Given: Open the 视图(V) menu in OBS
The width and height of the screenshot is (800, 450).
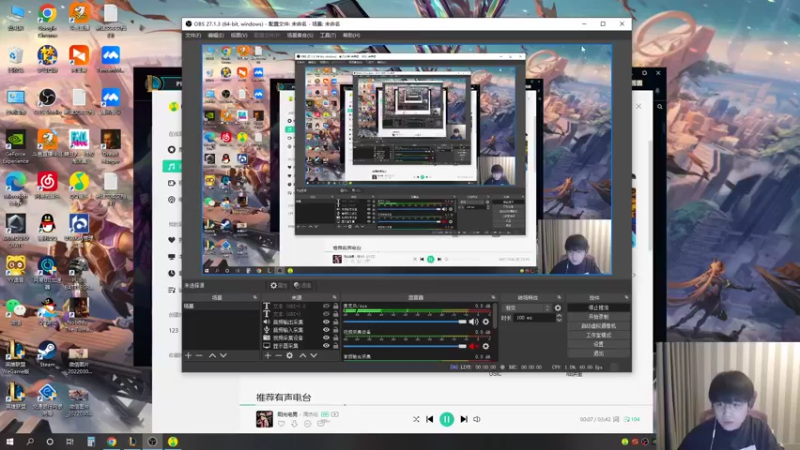Looking at the screenshot, I should 239,35.
